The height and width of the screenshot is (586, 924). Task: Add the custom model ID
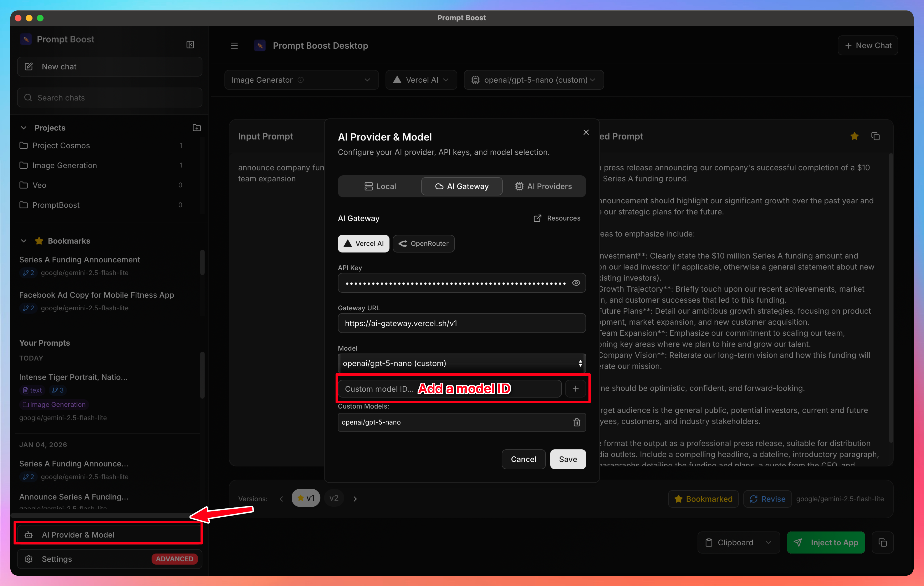tap(576, 388)
